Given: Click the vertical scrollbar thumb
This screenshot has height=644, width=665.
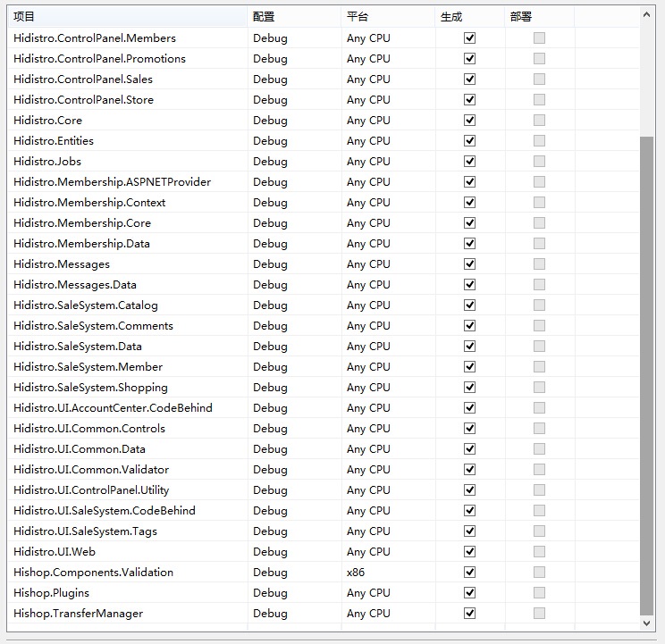Looking at the screenshot, I should click(646, 375).
